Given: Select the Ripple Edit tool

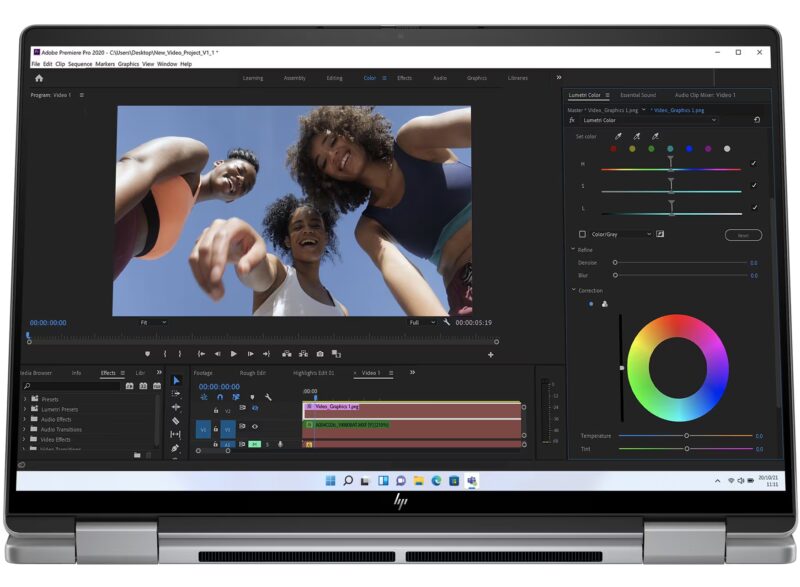Looking at the screenshot, I should click(176, 407).
